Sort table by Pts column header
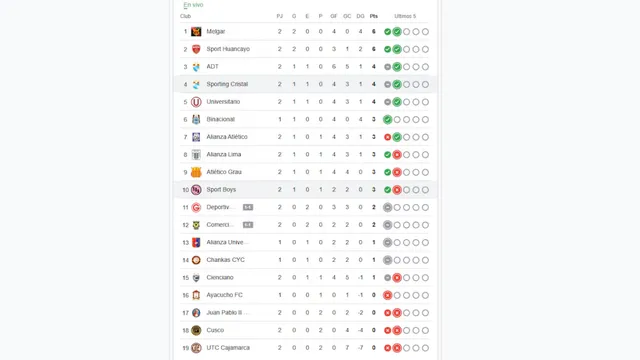 pyautogui.click(x=373, y=16)
